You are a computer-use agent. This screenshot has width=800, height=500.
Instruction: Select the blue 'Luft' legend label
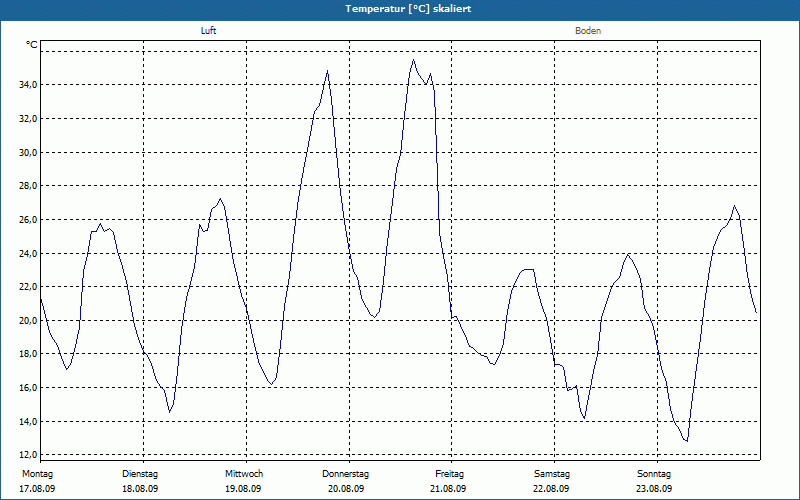208,31
